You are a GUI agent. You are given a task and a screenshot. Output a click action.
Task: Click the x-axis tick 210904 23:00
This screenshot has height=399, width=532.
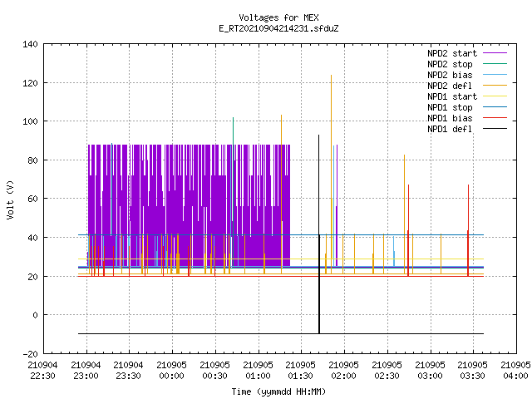pos(86,371)
